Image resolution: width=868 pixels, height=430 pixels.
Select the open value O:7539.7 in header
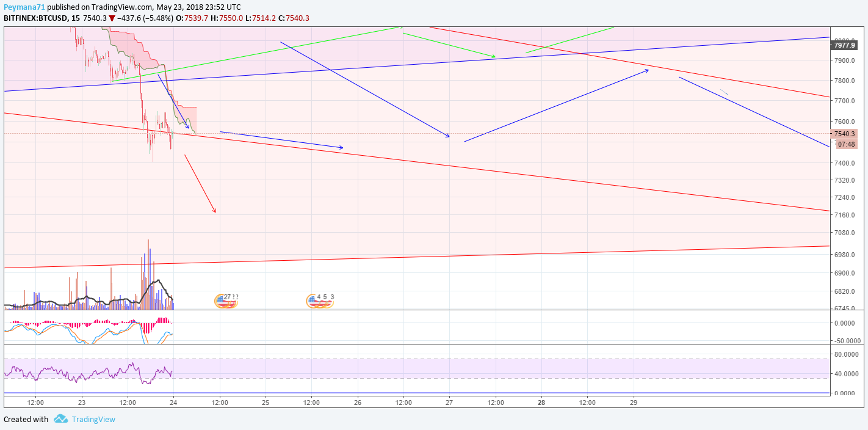click(191, 18)
